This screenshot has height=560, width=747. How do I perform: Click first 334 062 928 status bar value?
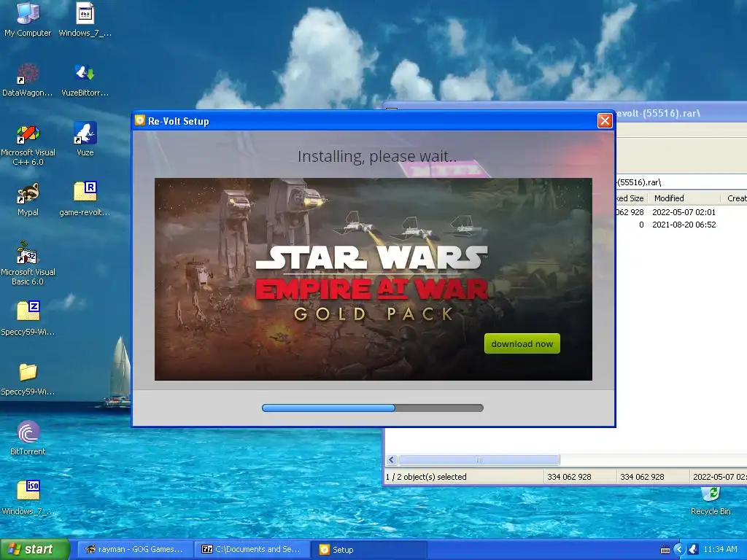click(569, 477)
